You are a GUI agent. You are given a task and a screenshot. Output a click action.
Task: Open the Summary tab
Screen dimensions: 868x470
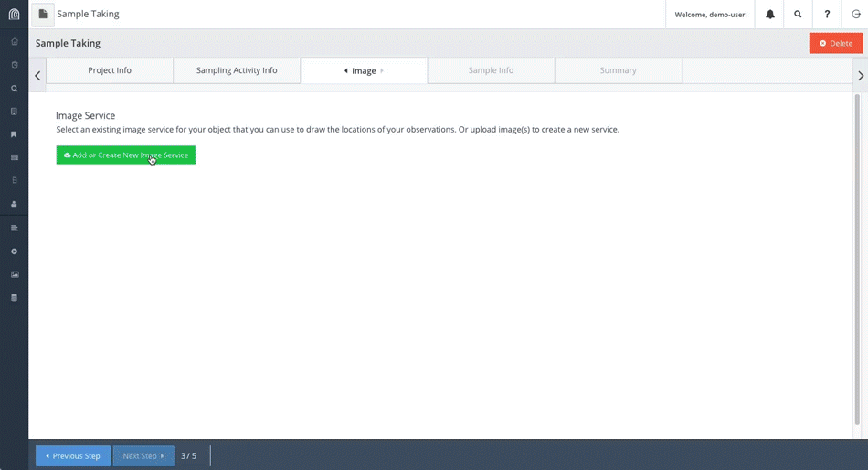click(x=619, y=70)
